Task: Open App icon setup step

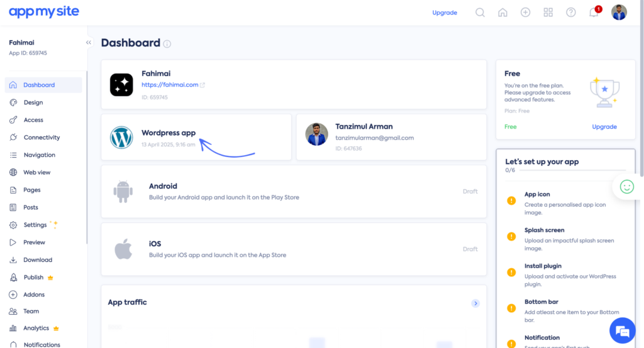Action: coord(565,203)
